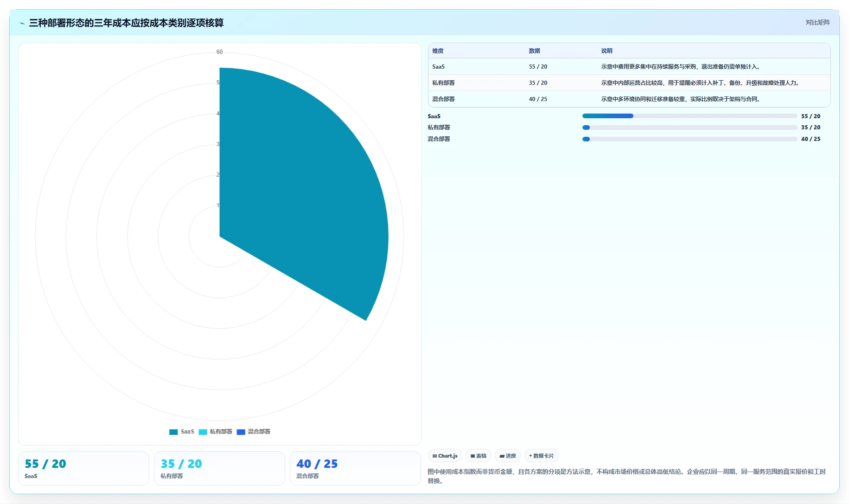Click the chart axis label 60

tap(219, 52)
